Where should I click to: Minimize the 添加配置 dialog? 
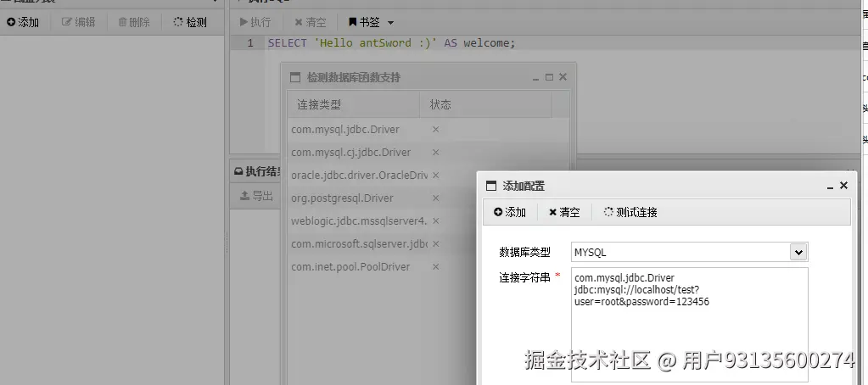[x=830, y=187]
